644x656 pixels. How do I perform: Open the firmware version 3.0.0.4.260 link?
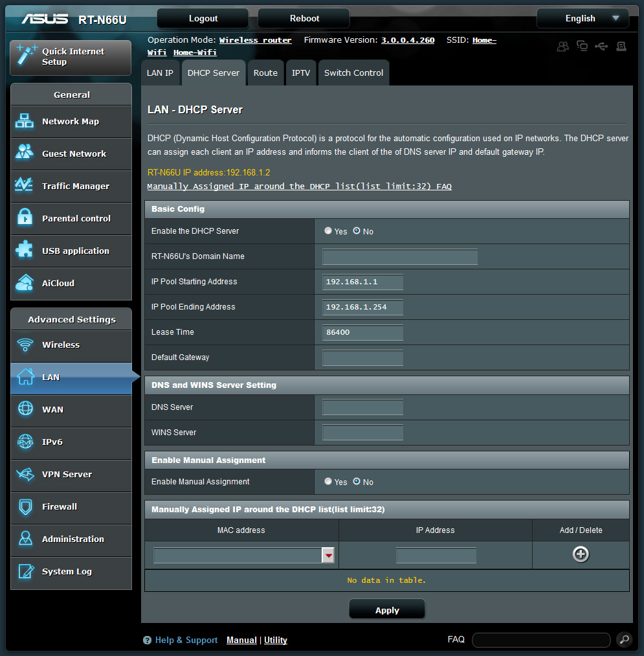pos(408,40)
